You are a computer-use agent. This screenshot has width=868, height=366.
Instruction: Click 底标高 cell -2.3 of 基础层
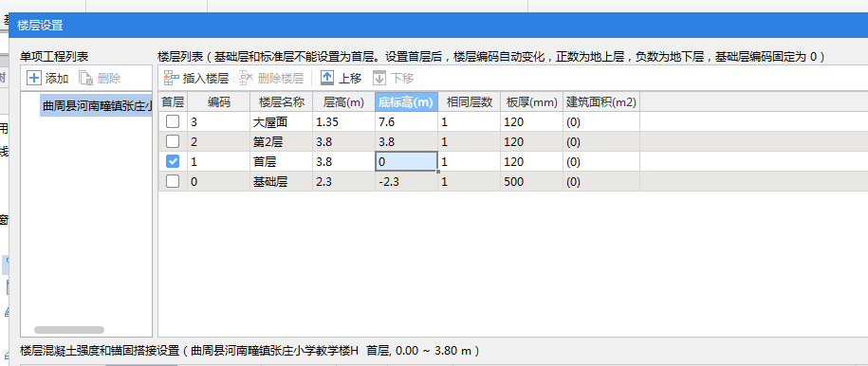[x=406, y=181]
